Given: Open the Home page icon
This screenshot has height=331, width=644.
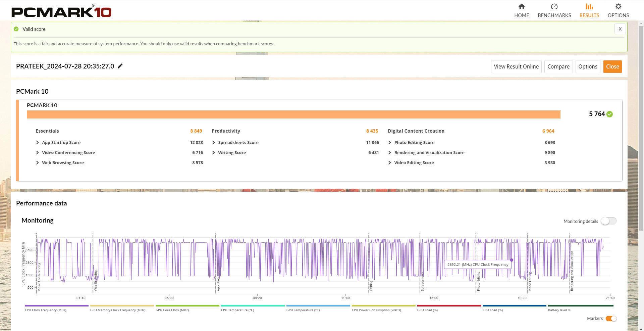Looking at the screenshot, I should (522, 6).
